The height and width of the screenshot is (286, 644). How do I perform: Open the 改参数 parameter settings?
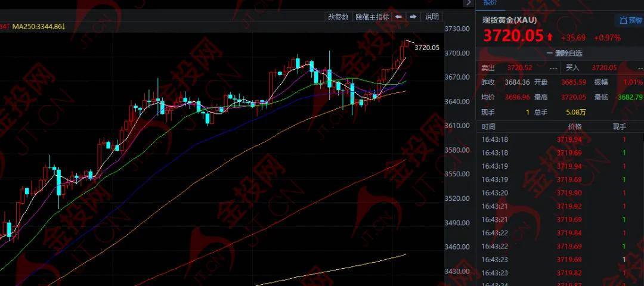pyautogui.click(x=339, y=17)
